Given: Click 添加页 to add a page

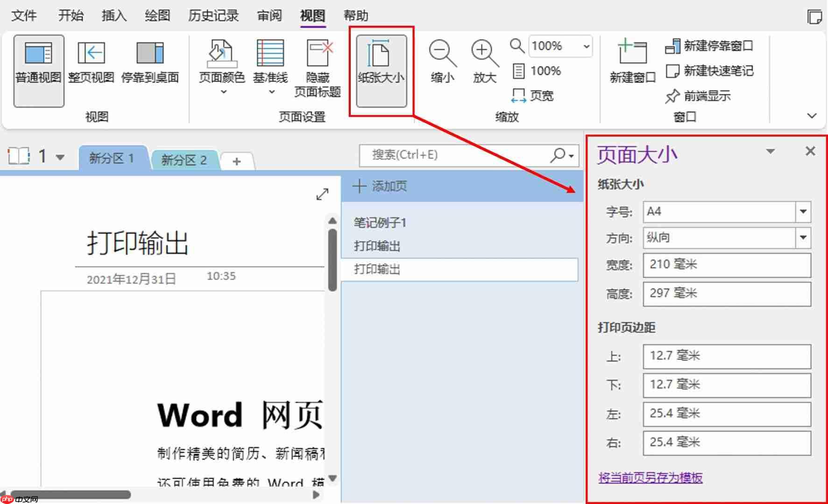Looking at the screenshot, I should click(x=380, y=186).
